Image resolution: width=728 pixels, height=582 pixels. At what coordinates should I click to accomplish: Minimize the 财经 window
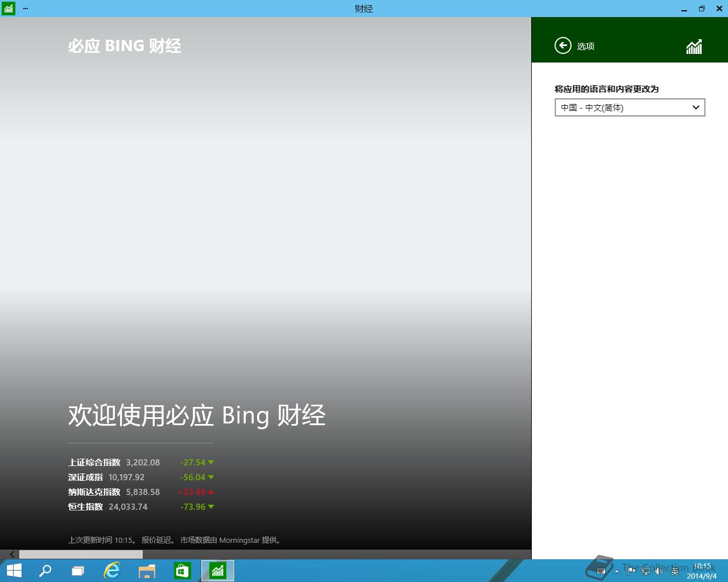point(684,9)
